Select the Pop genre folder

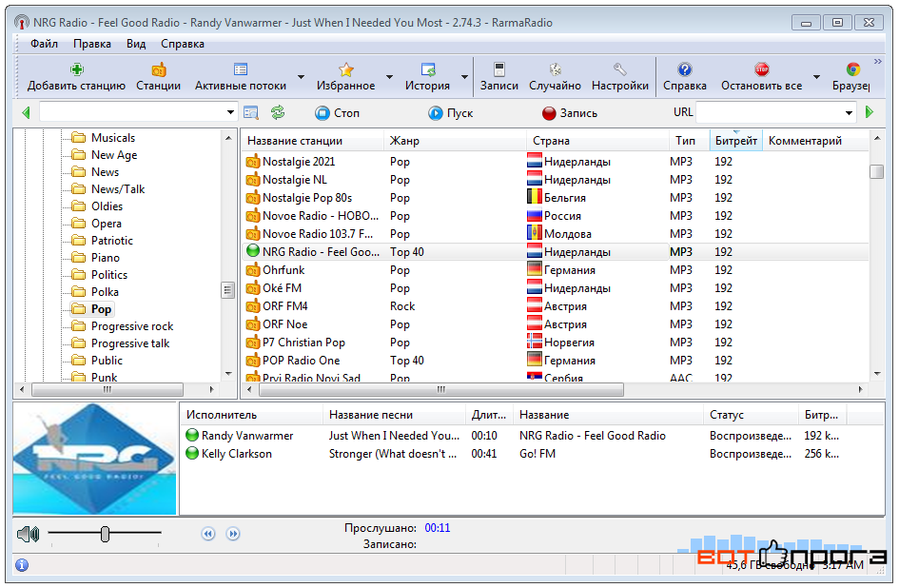(92, 309)
